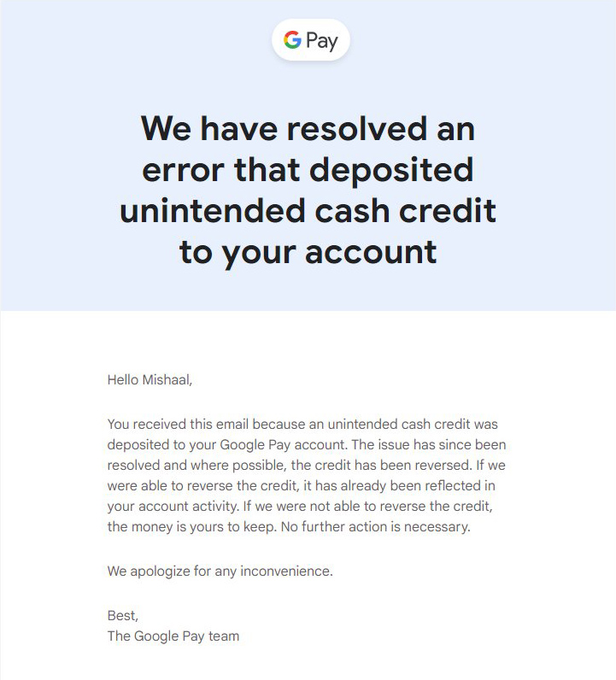Click the Pay wordmark in the logo
Image resolution: width=616 pixels, height=680 pixels.
[x=322, y=41]
